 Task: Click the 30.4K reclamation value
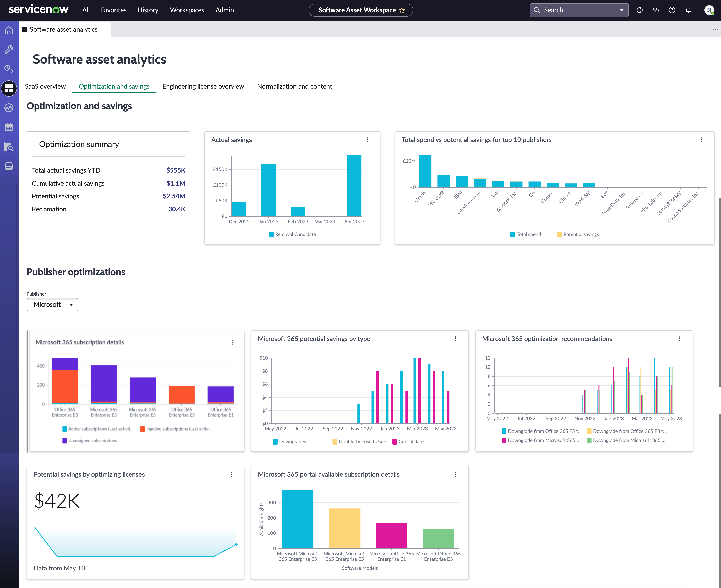point(177,209)
